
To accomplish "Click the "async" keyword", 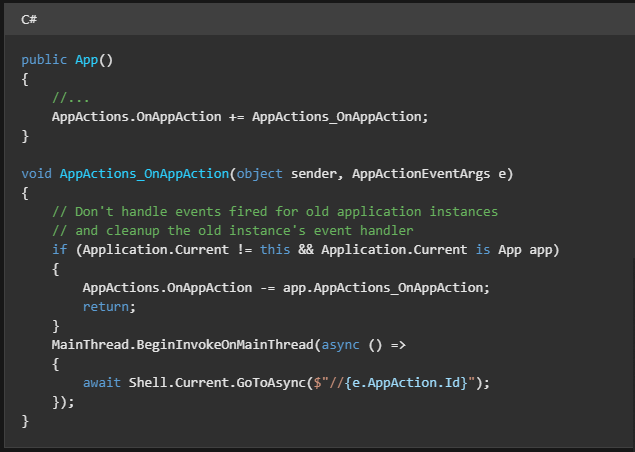I will (340, 345).
